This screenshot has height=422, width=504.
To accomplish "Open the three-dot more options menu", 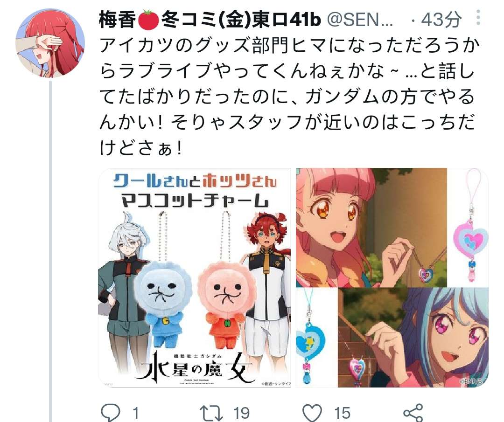I will point(478,18).
